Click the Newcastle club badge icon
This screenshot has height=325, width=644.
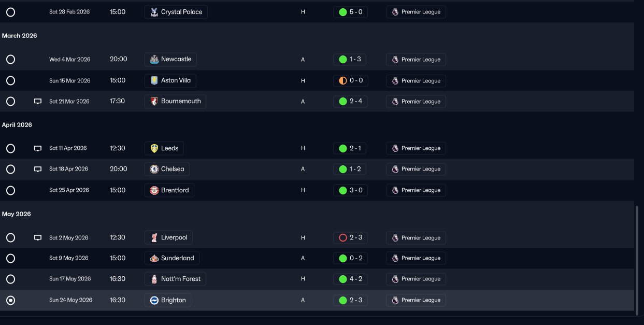coord(154,60)
